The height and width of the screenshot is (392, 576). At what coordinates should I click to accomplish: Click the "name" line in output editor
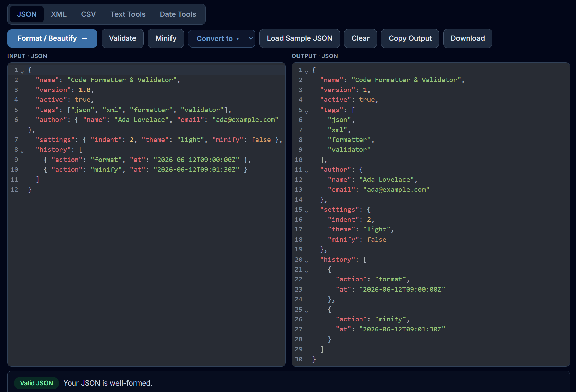392,80
